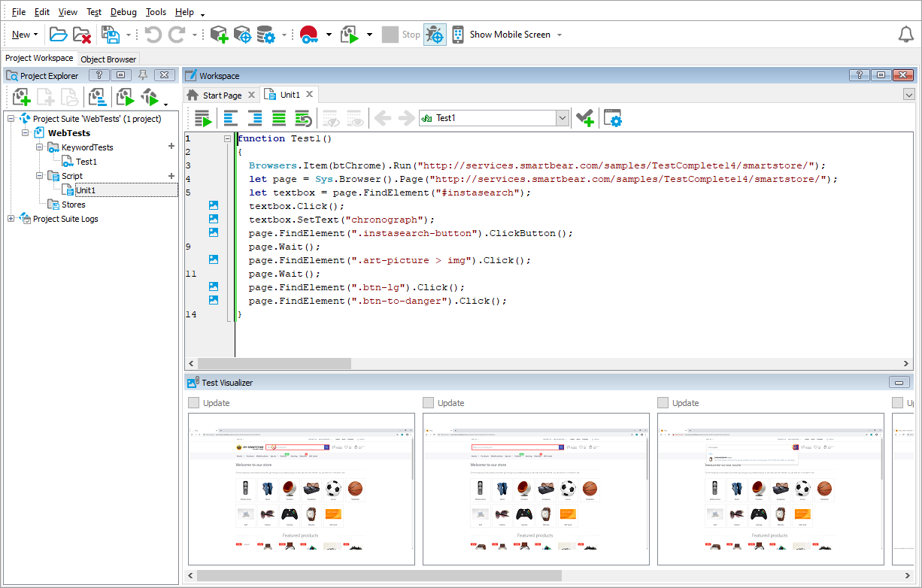Click the Run Project icon in main toolbar

[x=349, y=35]
